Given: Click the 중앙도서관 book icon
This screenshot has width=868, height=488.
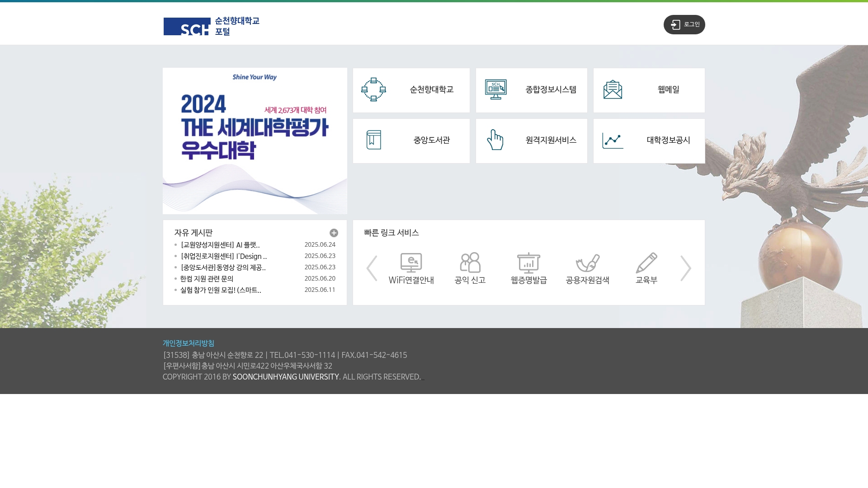Looking at the screenshot, I should pyautogui.click(x=374, y=140).
